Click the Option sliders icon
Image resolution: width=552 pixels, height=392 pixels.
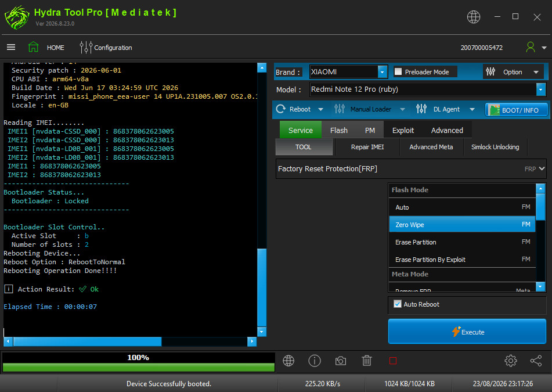point(490,72)
